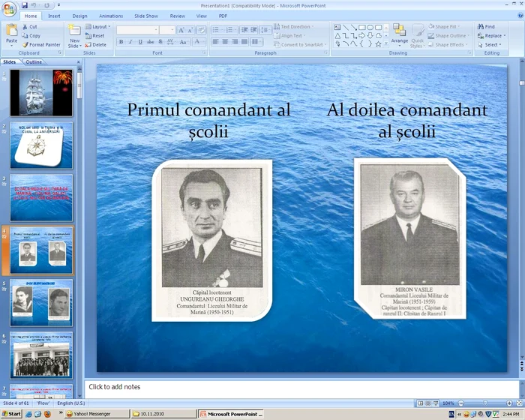Select the Right Arrow shape
Screen dimensions: 525x420
coord(362,35)
